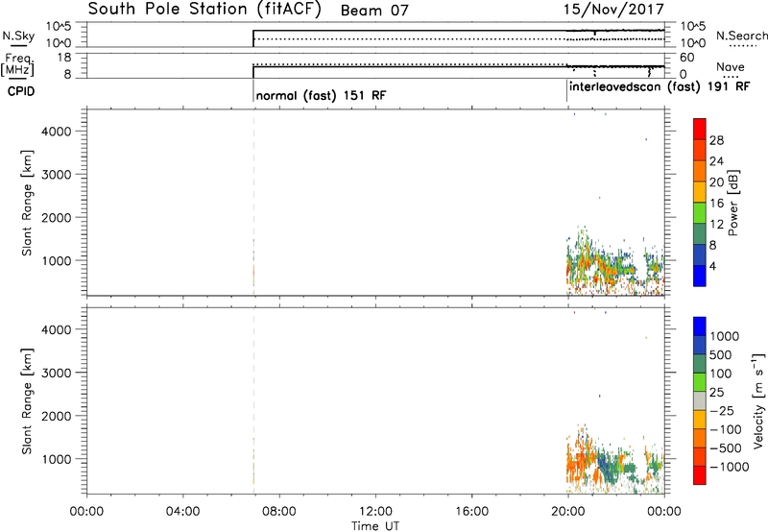Pick the red bottom segment of velocity colorbar
The image size is (768, 532).
700,475
